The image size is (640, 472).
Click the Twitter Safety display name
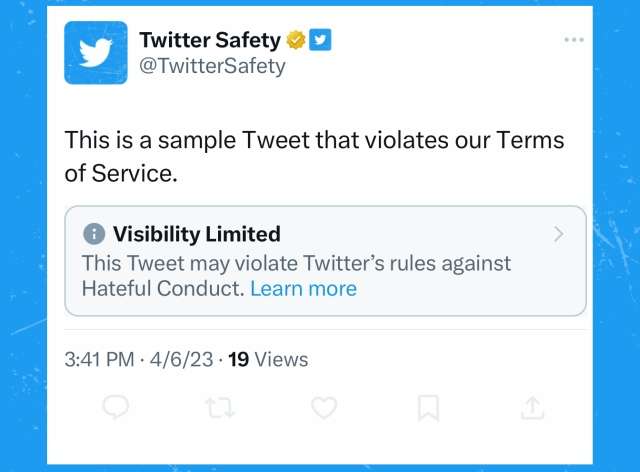tap(210, 40)
